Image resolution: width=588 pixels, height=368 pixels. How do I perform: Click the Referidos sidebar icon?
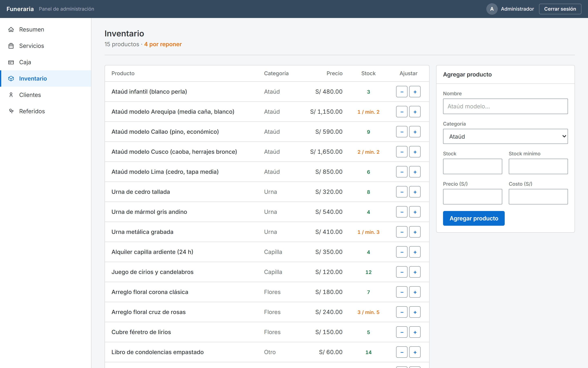tap(11, 111)
